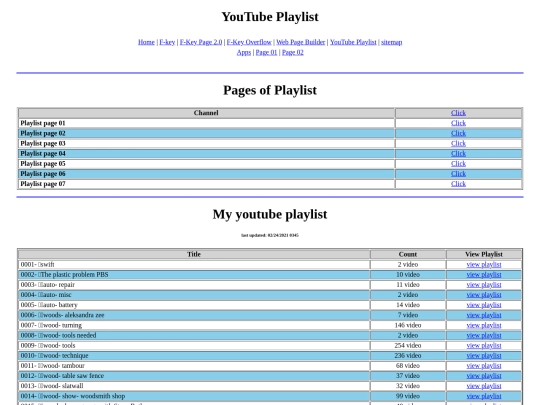Open Click link for Playlist page 05
The width and height of the screenshot is (540, 405).
click(458, 164)
